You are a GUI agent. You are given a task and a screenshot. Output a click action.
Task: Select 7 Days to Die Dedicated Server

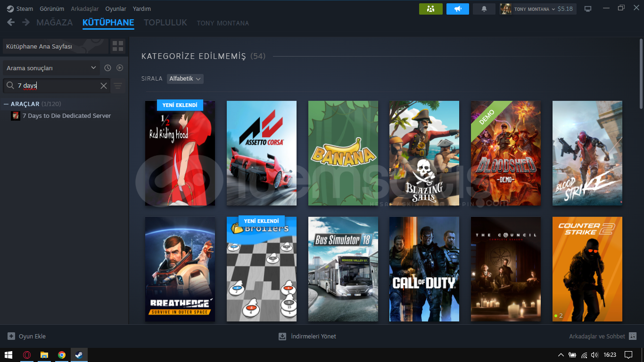tap(66, 116)
